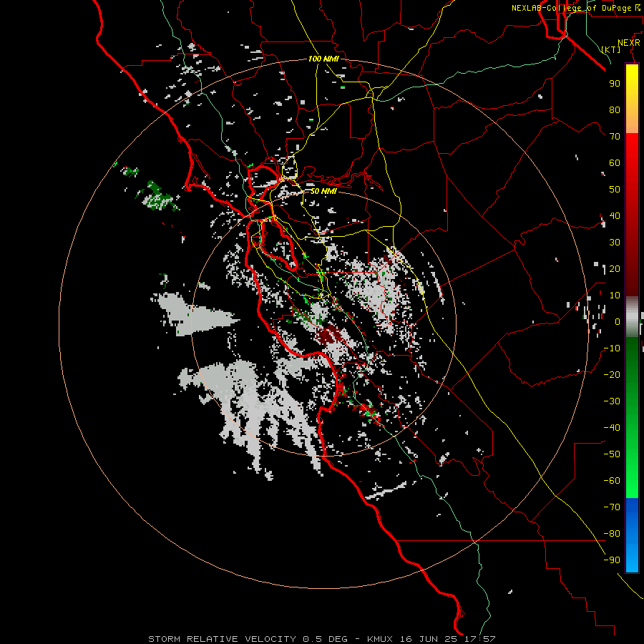Click the 50 NMI range ring label
Screen dimensions: 644x644
click(x=323, y=191)
